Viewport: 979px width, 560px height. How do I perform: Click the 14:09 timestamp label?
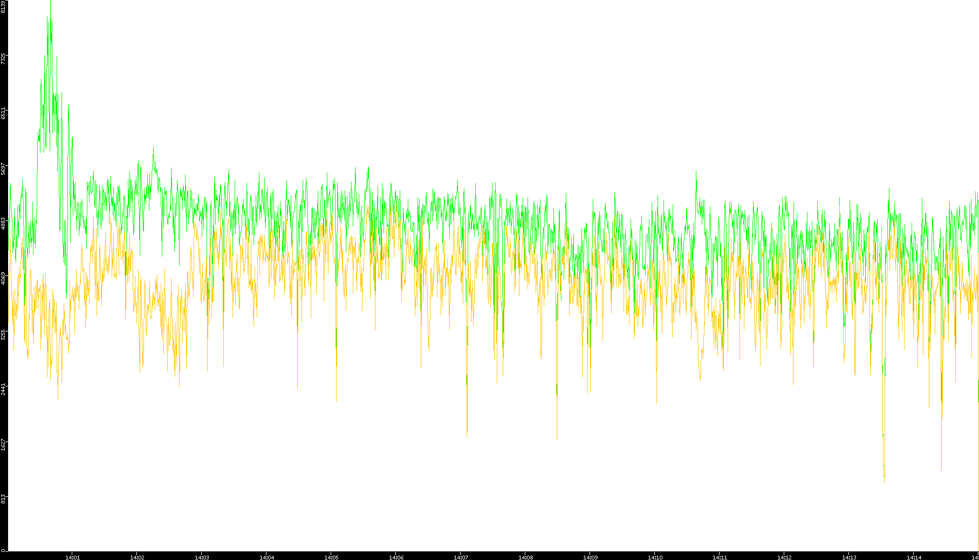590,557
